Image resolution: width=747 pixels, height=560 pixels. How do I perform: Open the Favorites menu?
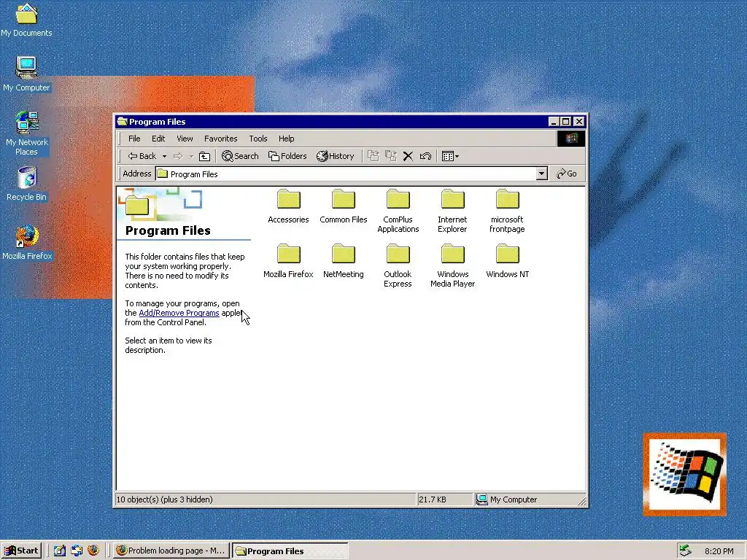(220, 139)
